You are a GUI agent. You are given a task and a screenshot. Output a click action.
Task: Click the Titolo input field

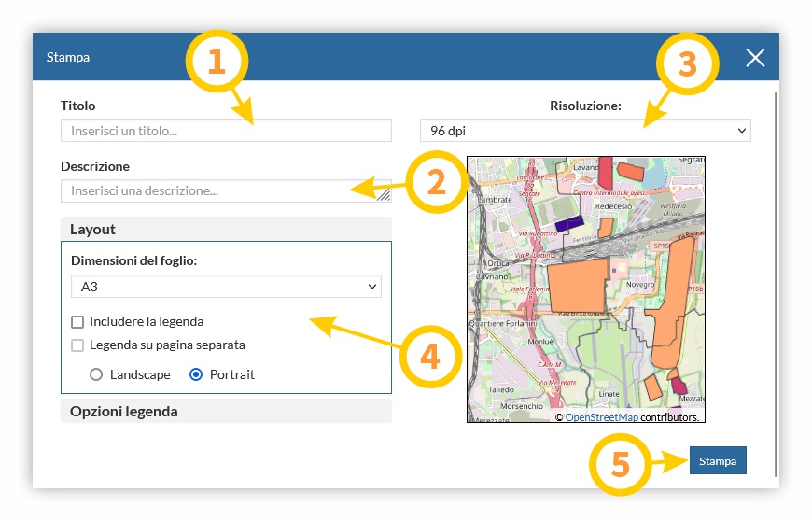pyautogui.click(x=226, y=131)
